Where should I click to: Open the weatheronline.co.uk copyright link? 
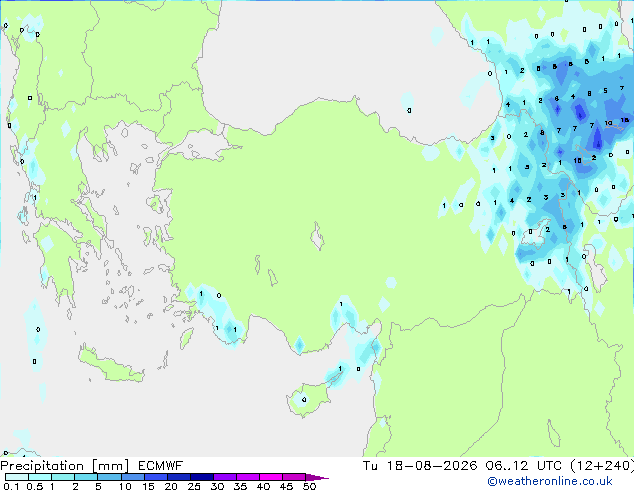(x=550, y=481)
